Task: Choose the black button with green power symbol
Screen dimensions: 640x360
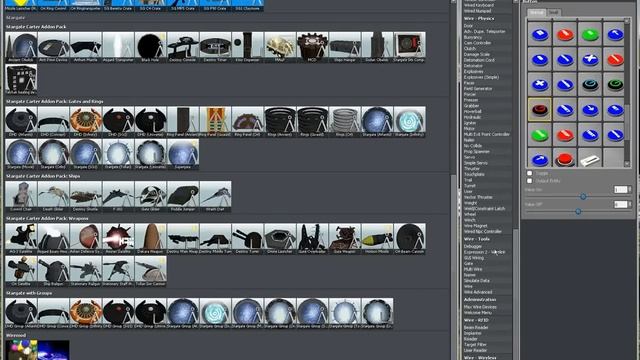Action: 615,84
